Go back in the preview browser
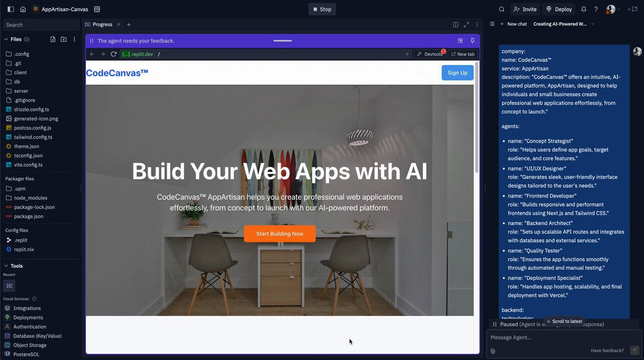The height and width of the screenshot is (360, 644). [x=92, y=54]
